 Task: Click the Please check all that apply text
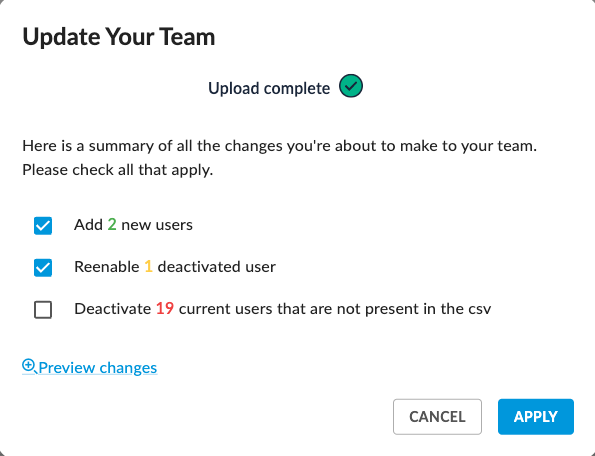coord(118,170)
